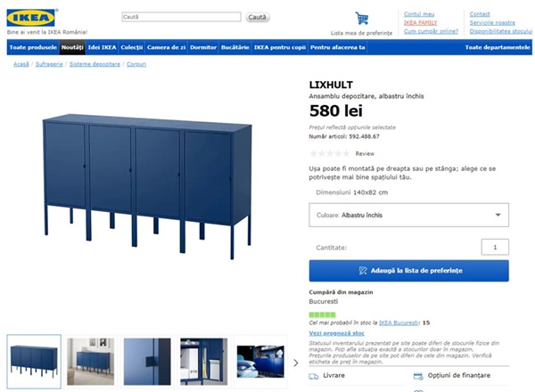Show next thumbnails with the right chevron

click(296, 363)
